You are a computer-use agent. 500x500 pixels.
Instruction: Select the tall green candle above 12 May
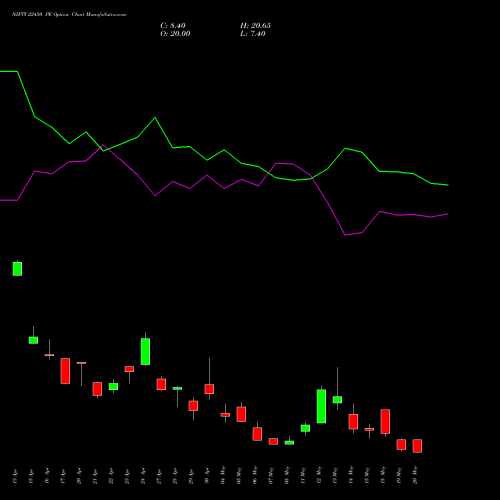tap(321, 406)
